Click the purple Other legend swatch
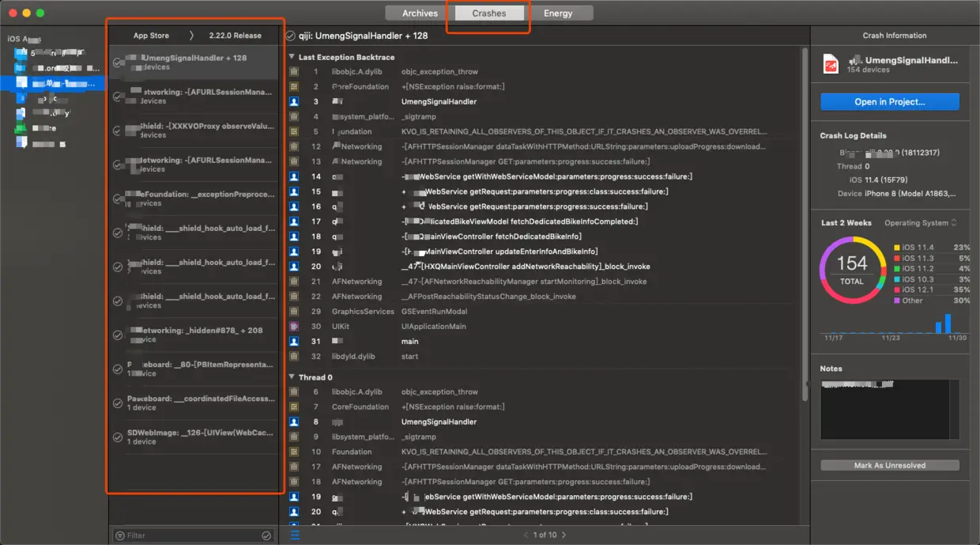 pos(897,301)
